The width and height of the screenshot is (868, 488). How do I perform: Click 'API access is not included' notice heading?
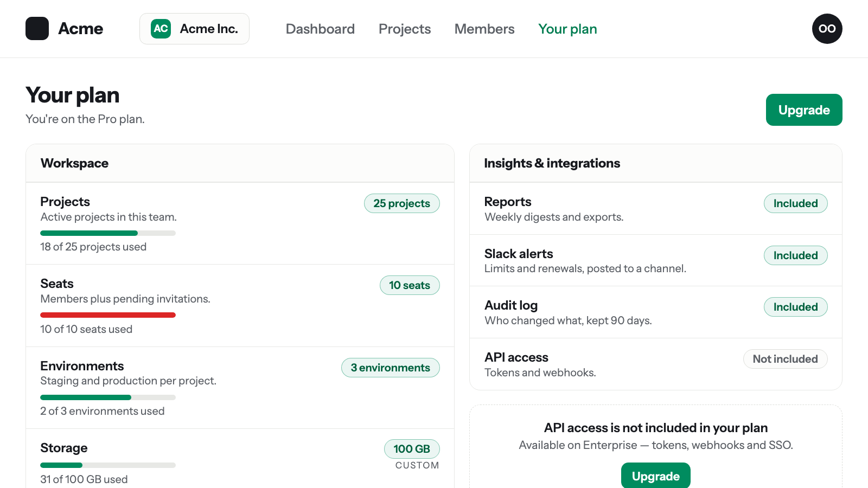[656, 428]
